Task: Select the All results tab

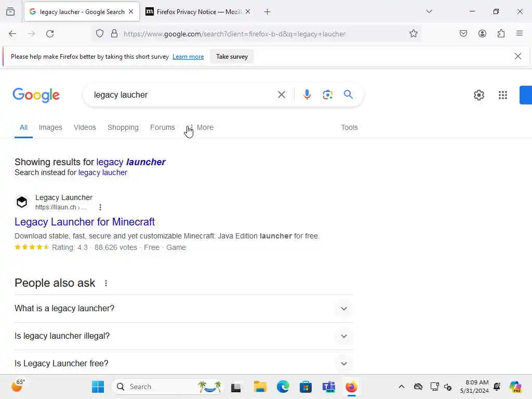Action: [23, 128]
